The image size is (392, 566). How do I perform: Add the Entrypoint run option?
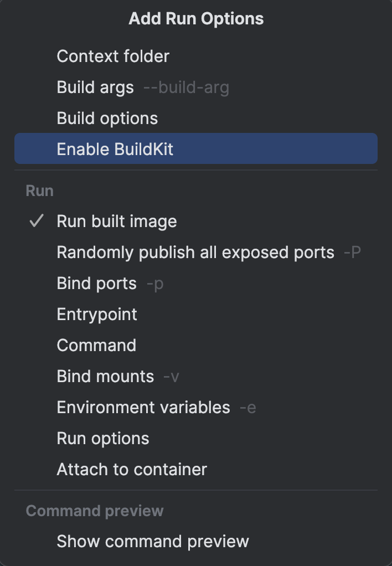[x=97, y=315]
